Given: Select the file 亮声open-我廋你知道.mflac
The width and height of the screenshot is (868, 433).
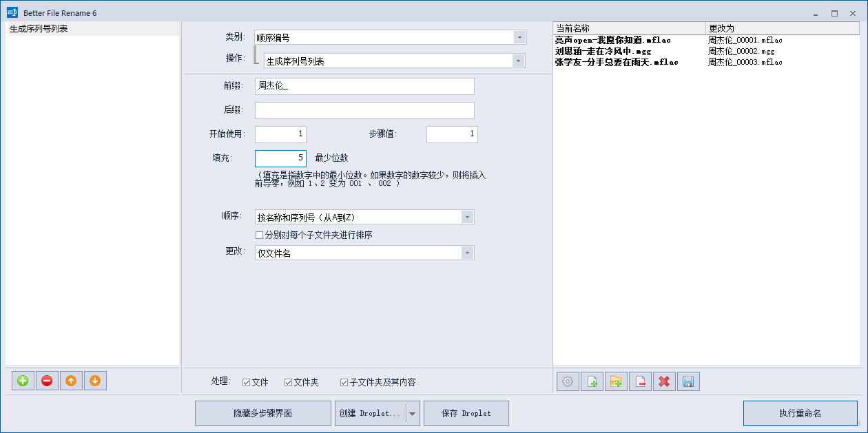Looking at the screenshot, I should tap(612, 40).
